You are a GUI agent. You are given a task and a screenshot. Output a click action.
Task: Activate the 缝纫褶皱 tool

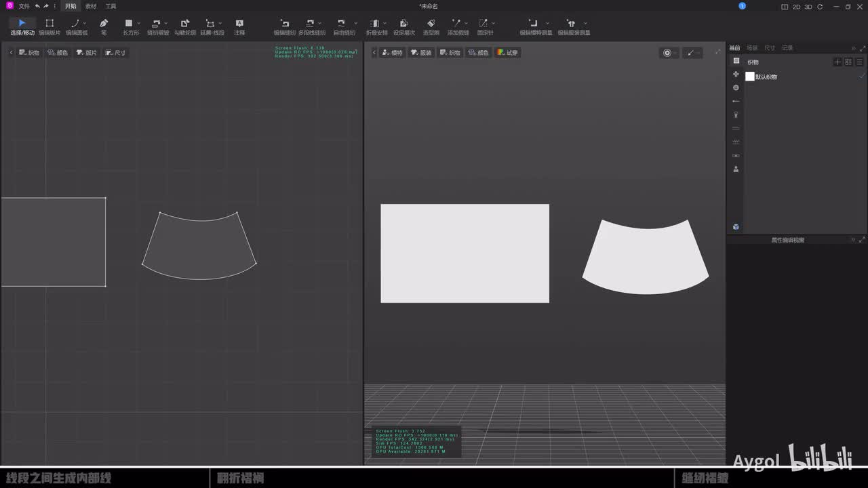[157, 27]
